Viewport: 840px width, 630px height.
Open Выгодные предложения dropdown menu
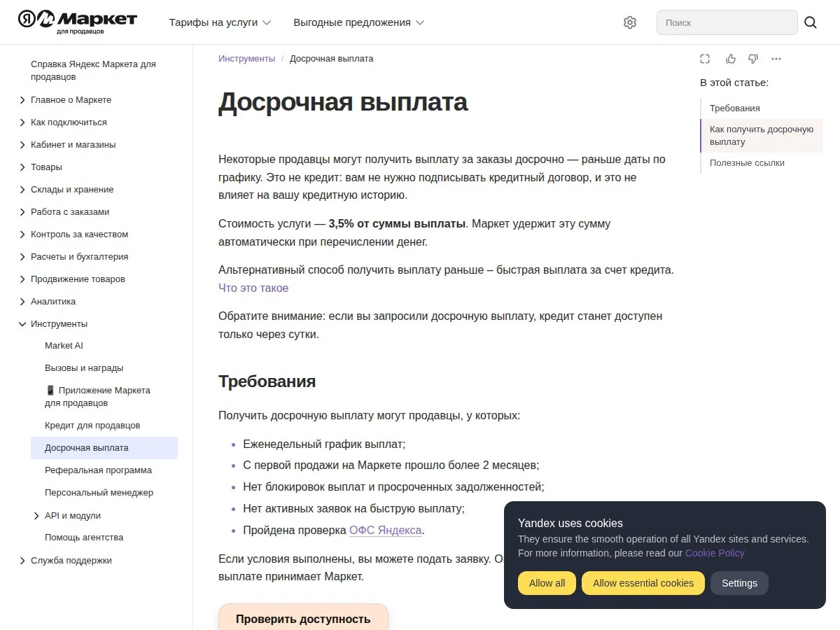click(359, 22)
